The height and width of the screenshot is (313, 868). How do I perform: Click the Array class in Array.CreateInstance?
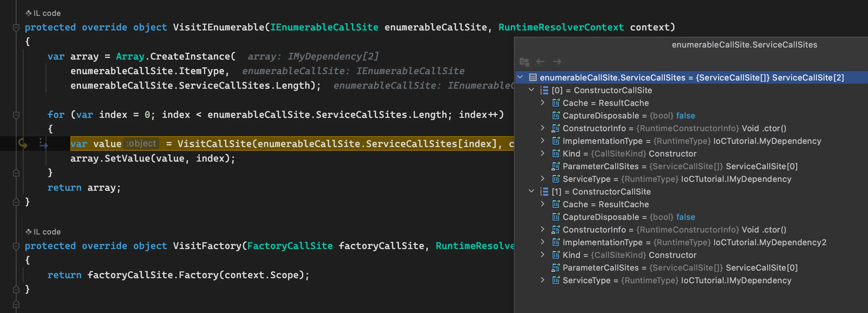click(130, 56)
